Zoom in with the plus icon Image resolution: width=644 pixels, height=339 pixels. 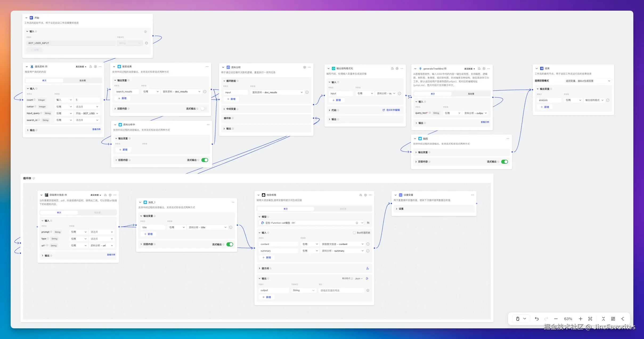[581, 319]
